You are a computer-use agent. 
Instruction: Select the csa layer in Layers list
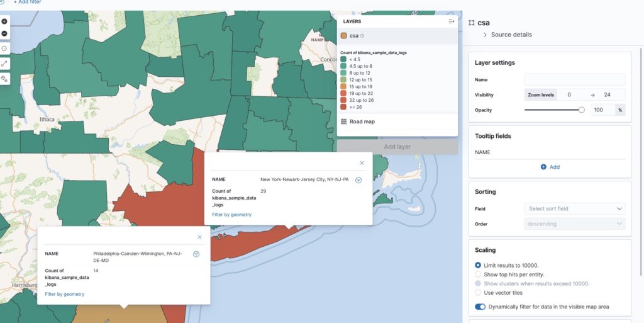pos(353,36)
